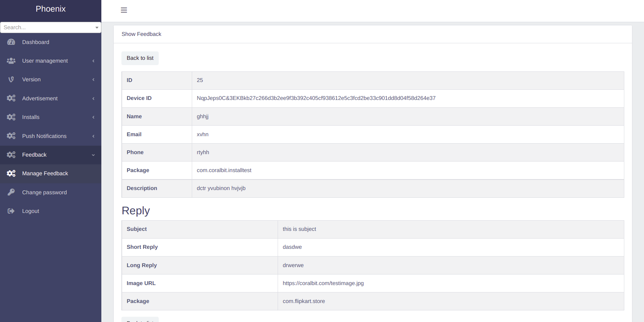Collapse the Feedback submenu chevron
The width and height of the screenshot is (644, 322).
(x=93, y=155)
